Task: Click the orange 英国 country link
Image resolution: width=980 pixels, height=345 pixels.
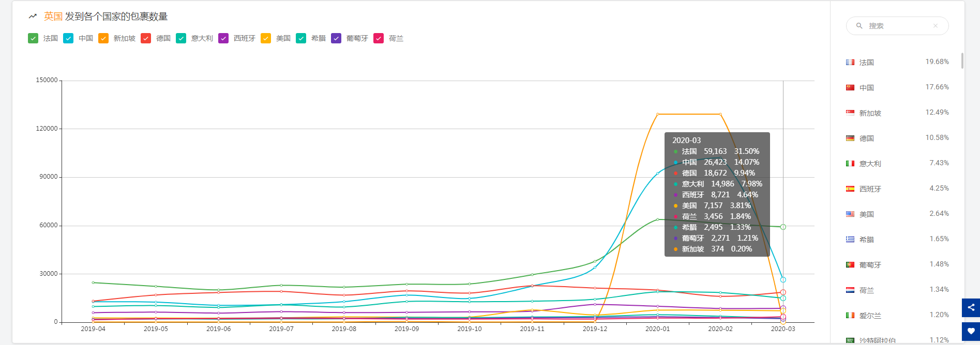Action: (53, 17)
